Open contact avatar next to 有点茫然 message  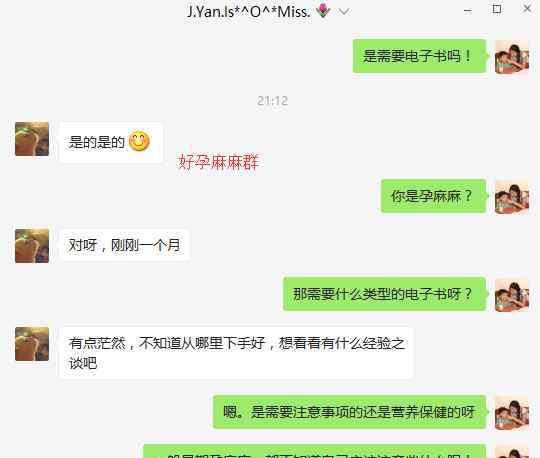click(x=32, y=344)
